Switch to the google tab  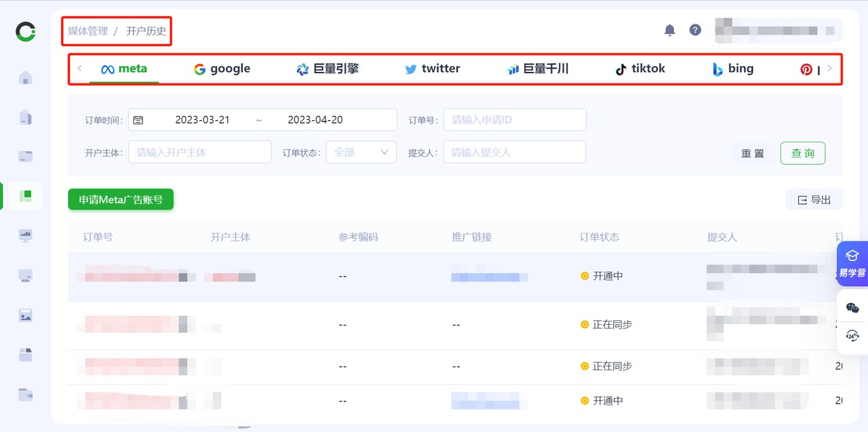point(222,69)
